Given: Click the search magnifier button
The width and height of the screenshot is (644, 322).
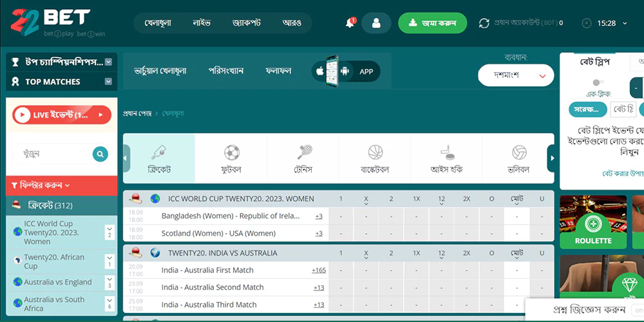Looking at the screenshot, I should [100, 154].
